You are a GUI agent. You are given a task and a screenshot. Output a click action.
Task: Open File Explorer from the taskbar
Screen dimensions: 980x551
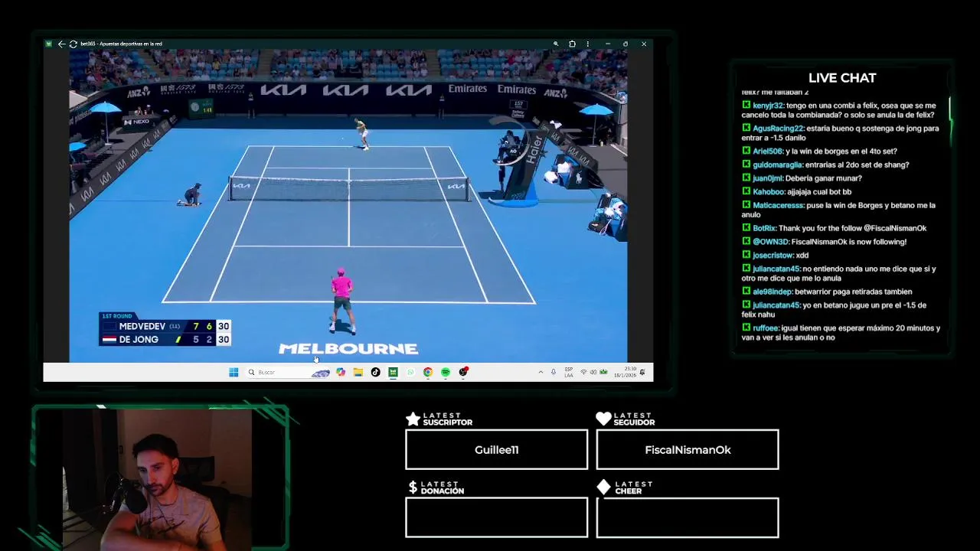coord(358,372)
